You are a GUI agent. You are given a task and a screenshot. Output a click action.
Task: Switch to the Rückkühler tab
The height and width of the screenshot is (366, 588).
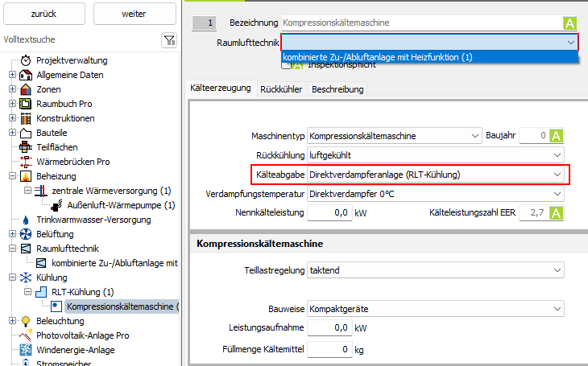280,89
